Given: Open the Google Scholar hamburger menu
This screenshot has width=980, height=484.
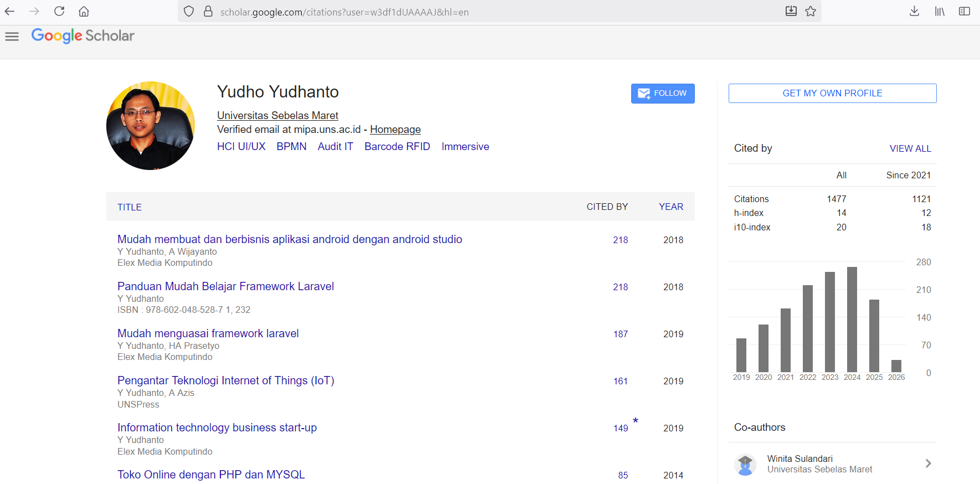Looking at the screenshot, I should pos(12,37).
